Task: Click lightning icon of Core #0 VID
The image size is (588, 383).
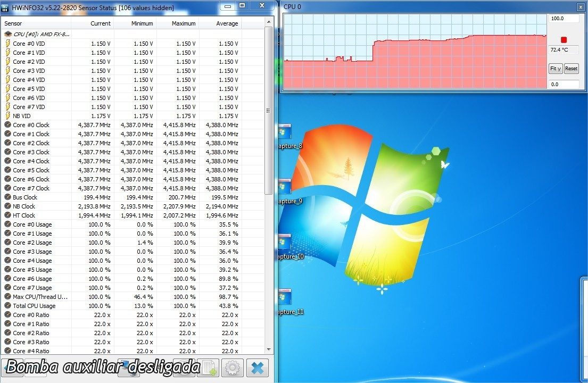Action: coord(7,44)
